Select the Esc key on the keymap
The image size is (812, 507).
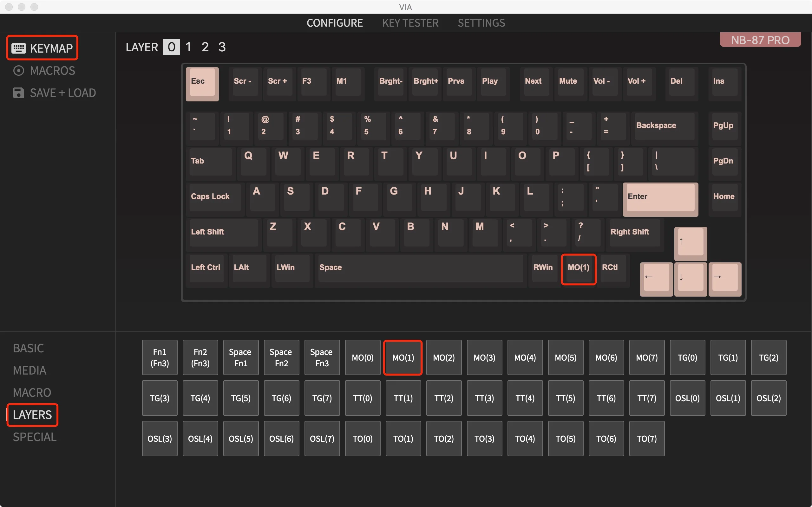pyautogui.click(x=202, y=84)
